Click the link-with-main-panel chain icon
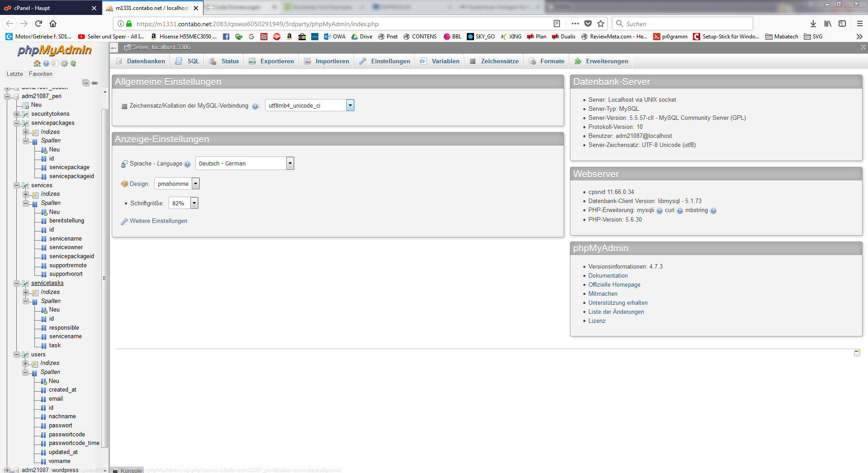 pyautogui.click(x=95, y=83)
